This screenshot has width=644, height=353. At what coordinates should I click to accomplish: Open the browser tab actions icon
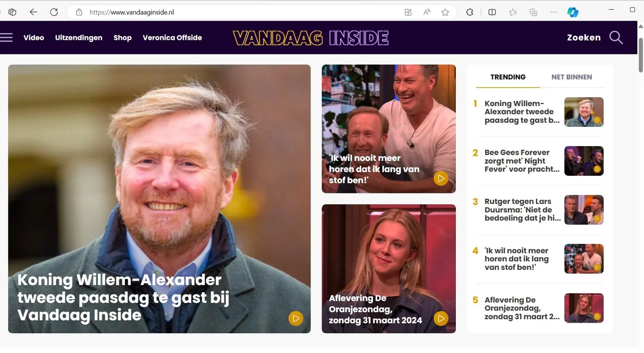tap(13, 12)
